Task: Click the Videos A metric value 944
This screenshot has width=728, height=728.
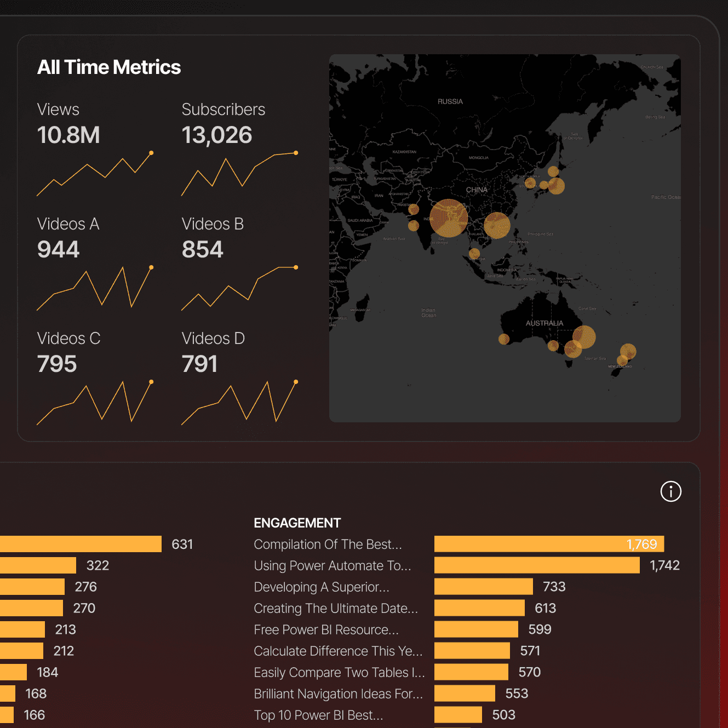Action: click(x=58, y=249)
